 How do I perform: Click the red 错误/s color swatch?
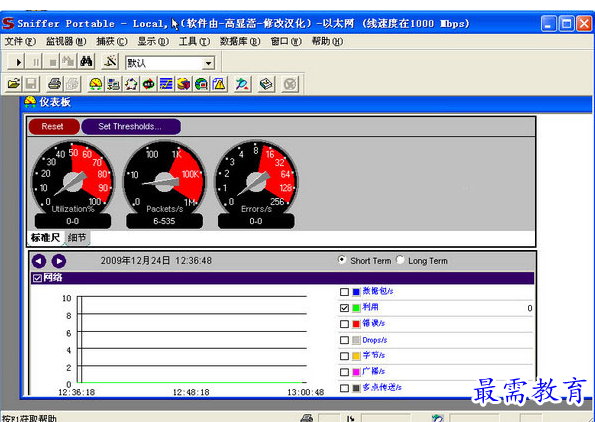click(x=356, y=324)
